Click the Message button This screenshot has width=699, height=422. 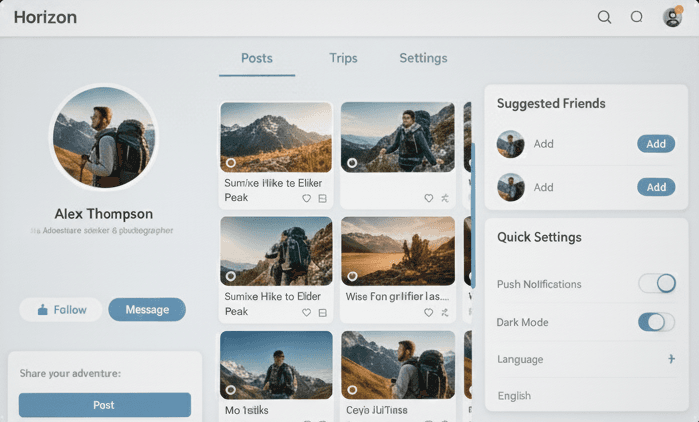point(147,310)
